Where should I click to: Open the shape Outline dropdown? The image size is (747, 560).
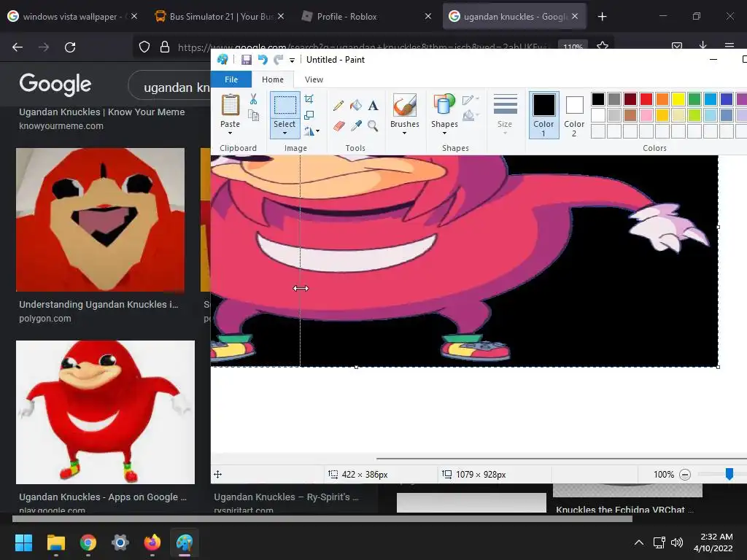click(471, 99)
